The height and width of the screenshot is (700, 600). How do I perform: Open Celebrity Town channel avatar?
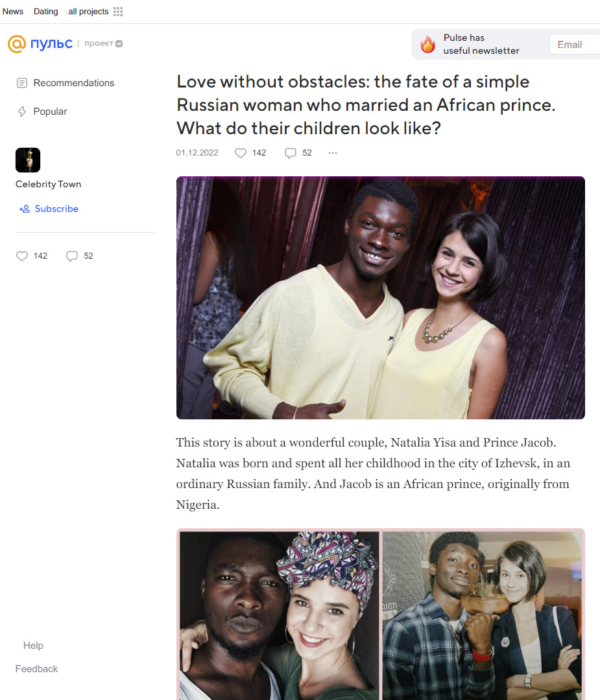tap(28, 160)
